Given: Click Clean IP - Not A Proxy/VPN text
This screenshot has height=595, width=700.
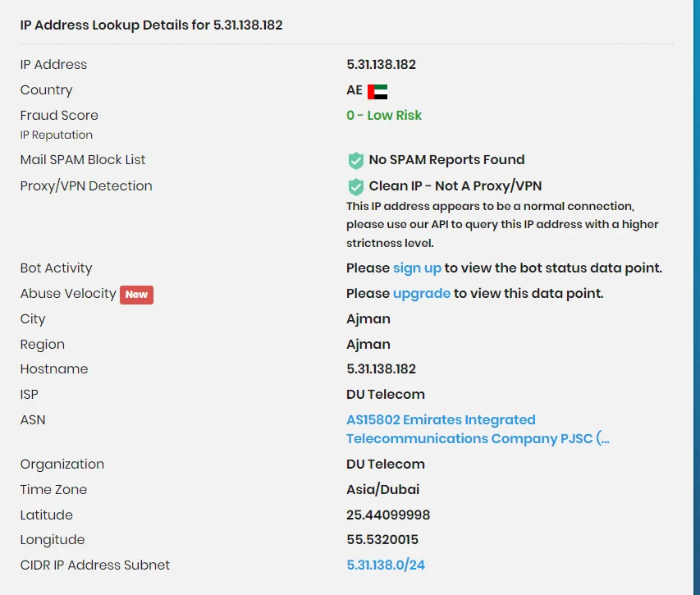Looking at the screenshot, I should [x=455, y=186].
